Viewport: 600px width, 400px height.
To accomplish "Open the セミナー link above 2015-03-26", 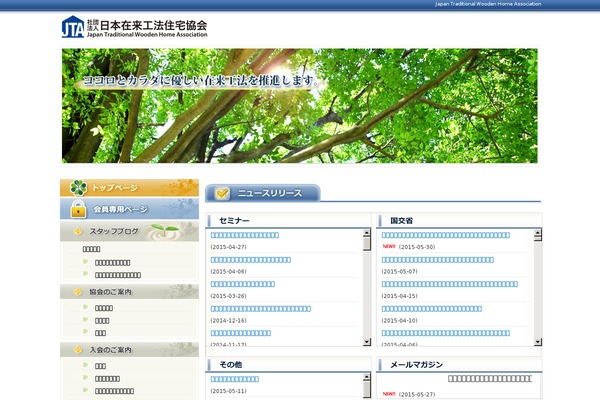I will [x=243, y=284].
